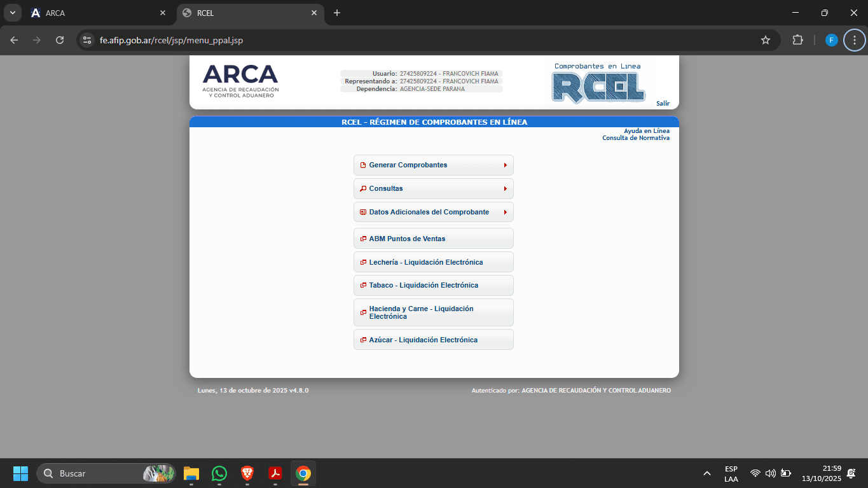Click the red arrow on Consultas
This screenshot has height=488, width=868.
[505, 188]
